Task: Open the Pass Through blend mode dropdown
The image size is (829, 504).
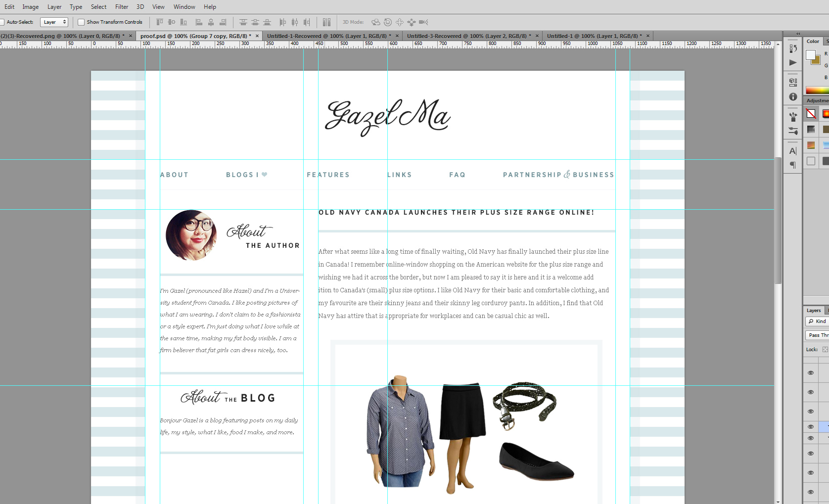Action: click(818, 335)
